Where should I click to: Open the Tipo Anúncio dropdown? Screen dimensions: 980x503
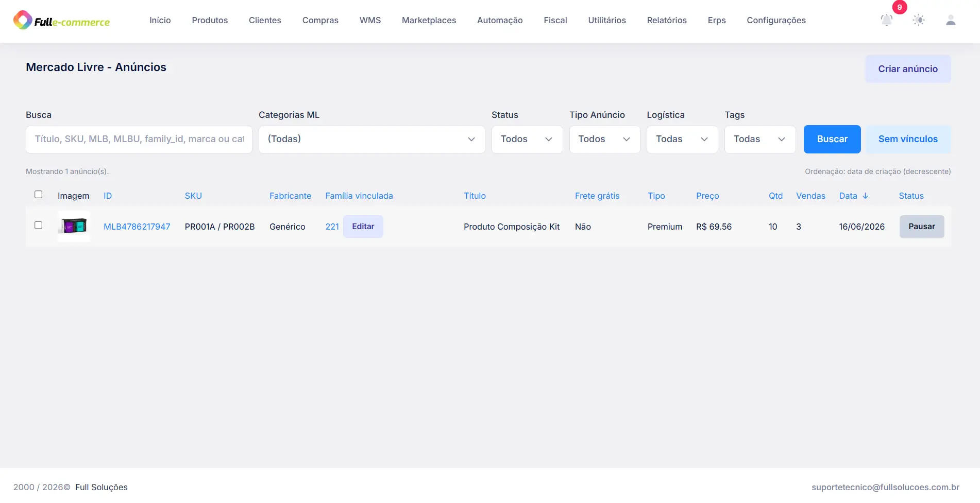604,140
